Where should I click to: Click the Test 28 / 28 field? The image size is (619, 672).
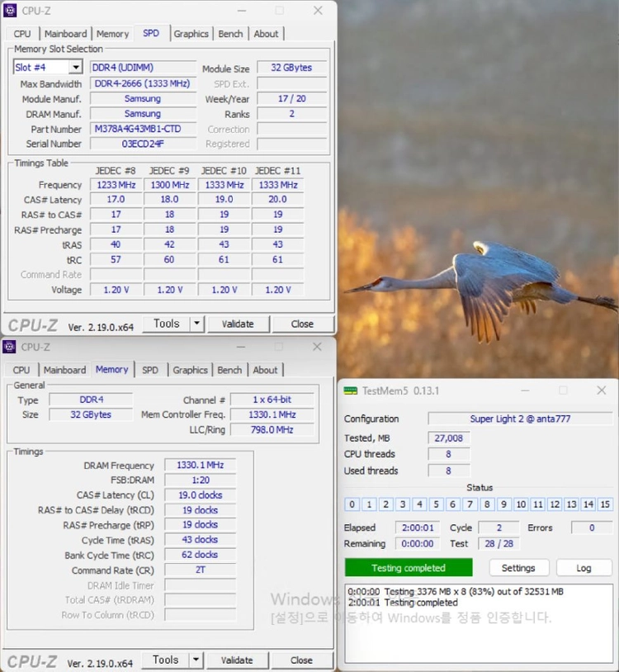499,543
